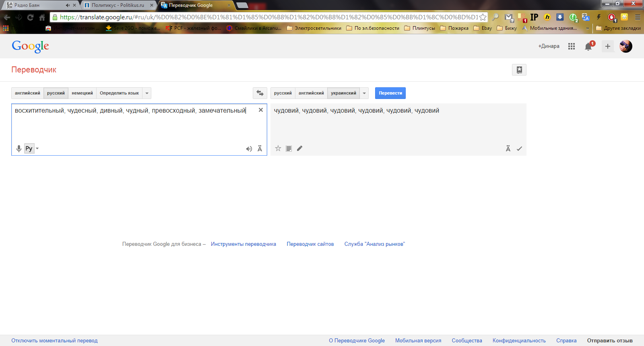Open По эл.безопасности bookmark folder

coord(373,28)
